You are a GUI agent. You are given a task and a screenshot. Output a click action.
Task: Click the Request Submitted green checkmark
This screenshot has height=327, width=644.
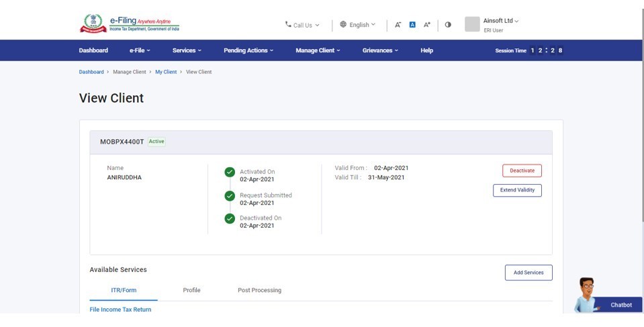coord(230,196)
